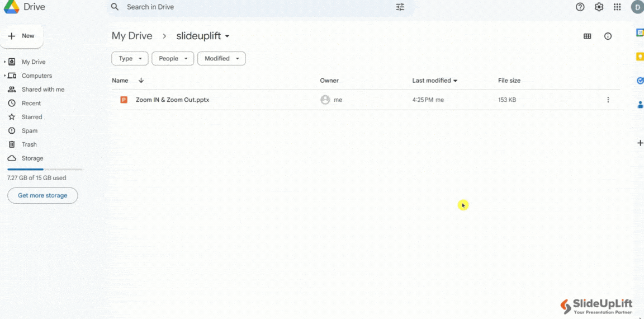Open Contacts side panel icon
This screenshot has height=319, width=644.
coord(640,105)
